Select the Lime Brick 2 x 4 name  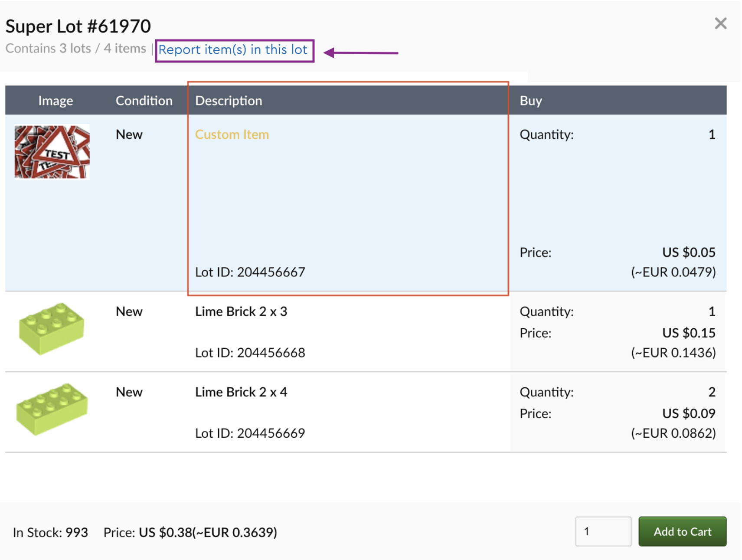pos(241,392)
